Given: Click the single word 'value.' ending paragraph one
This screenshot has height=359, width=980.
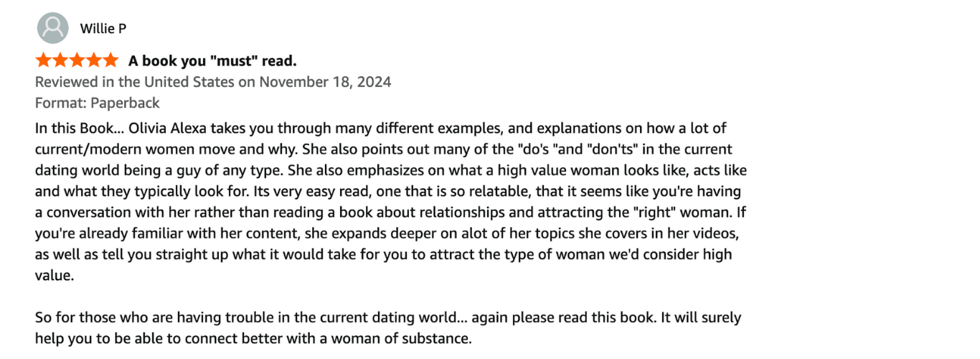Looking at the screenshot, I should coord(55,276).
